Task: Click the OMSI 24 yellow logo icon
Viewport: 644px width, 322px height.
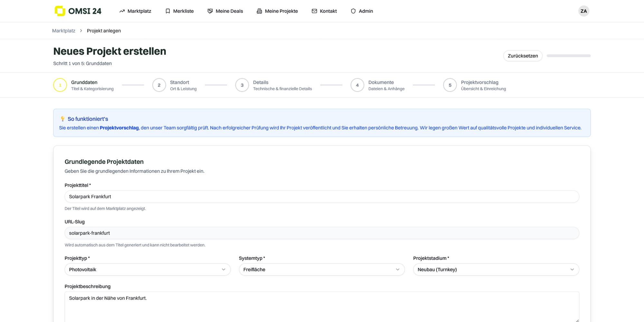Action: [60, 11]
